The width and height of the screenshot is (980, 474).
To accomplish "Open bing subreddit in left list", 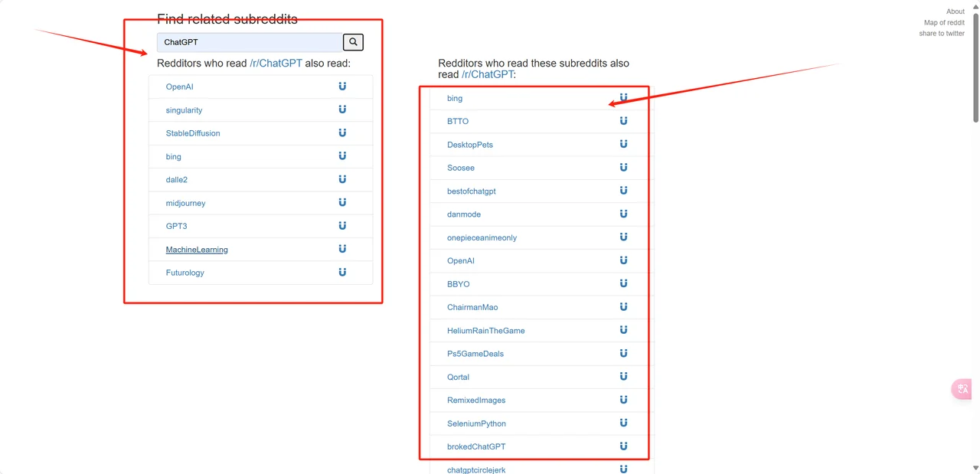I will tap(174, 157).
